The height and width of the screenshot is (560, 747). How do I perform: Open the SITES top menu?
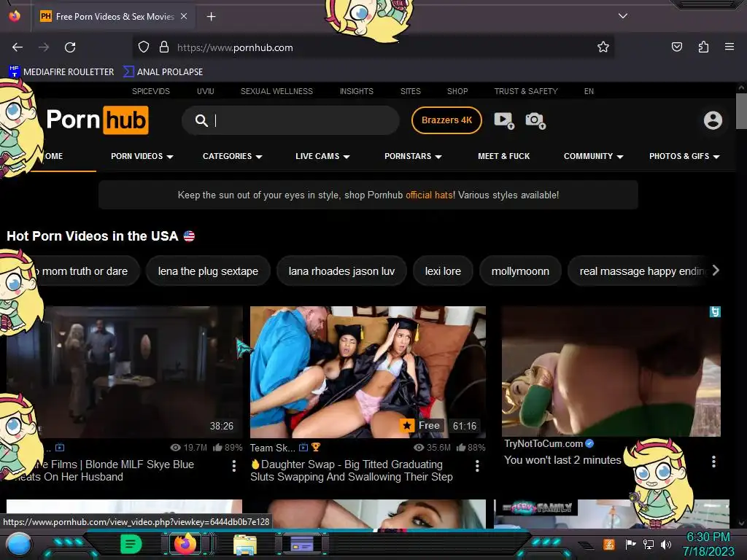[x=410, y=91]
